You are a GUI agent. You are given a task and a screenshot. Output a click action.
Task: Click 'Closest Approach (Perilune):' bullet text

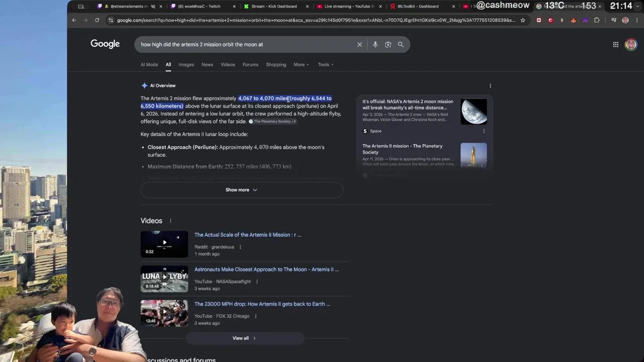[x=183, y=147]
